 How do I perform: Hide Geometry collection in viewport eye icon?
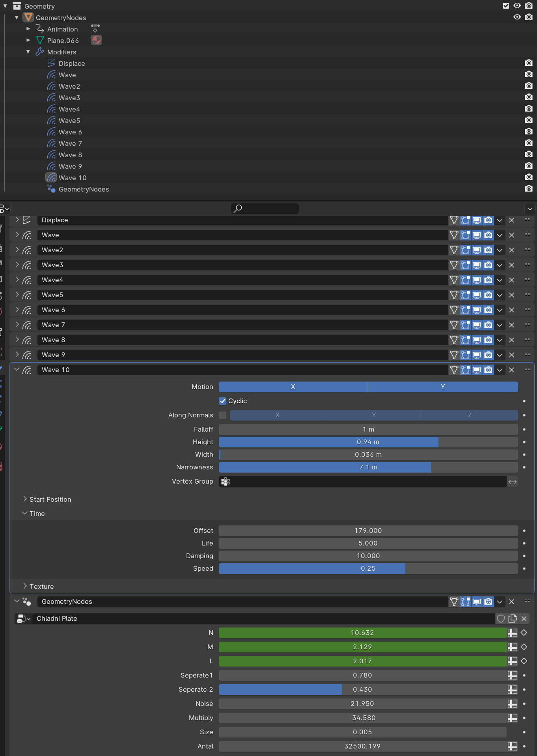tap(517, 6)
